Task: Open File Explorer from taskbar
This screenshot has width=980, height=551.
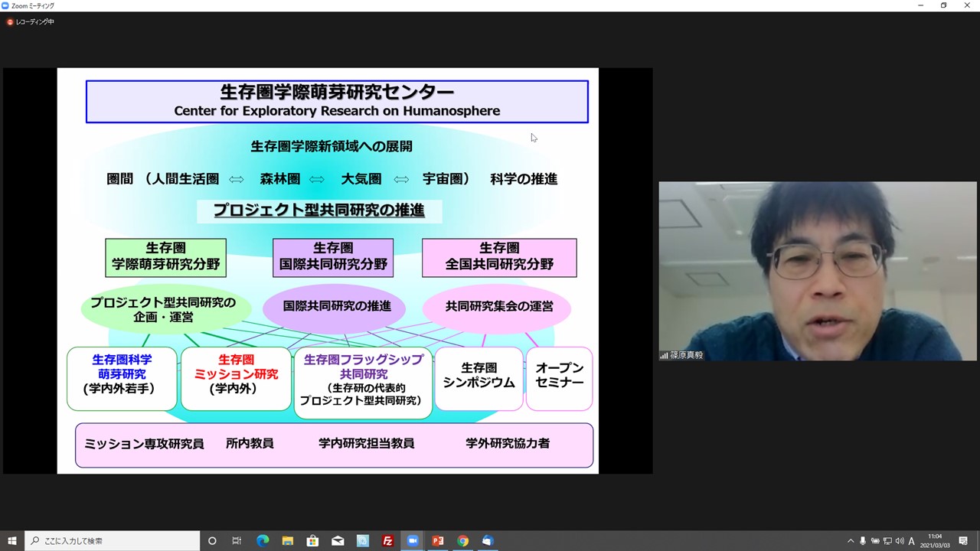Action: click(288, 540)
